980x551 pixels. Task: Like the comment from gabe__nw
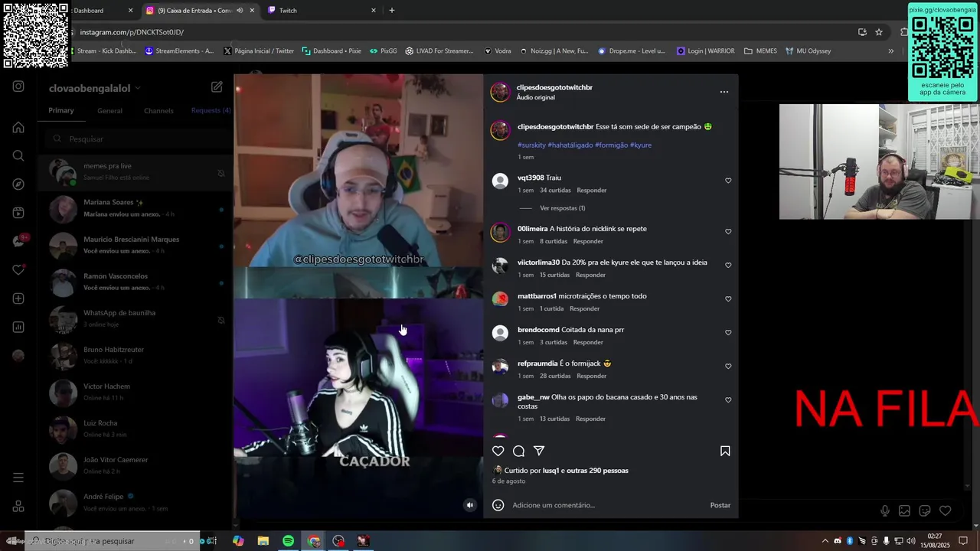[x=728, y=400]
